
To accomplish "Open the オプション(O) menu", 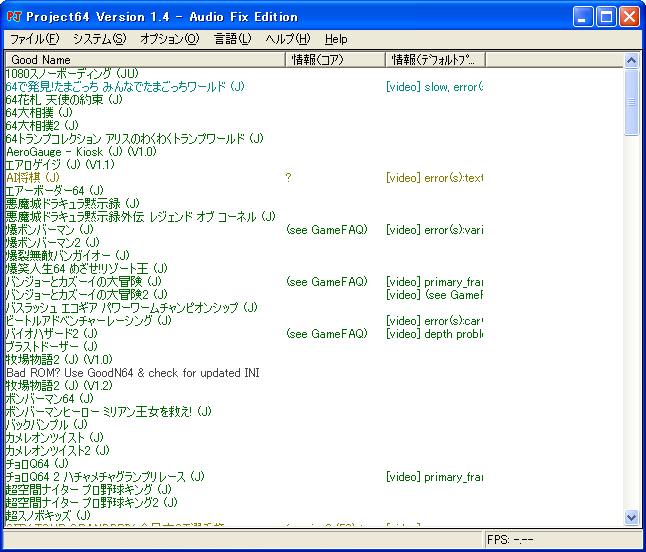I will [169, 39].
